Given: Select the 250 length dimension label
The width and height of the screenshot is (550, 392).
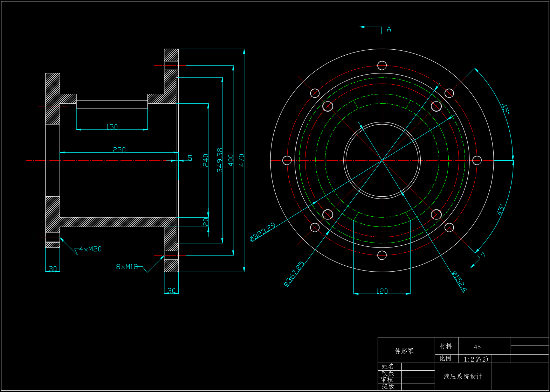Looking at the screenshot, I should [119, 150].
